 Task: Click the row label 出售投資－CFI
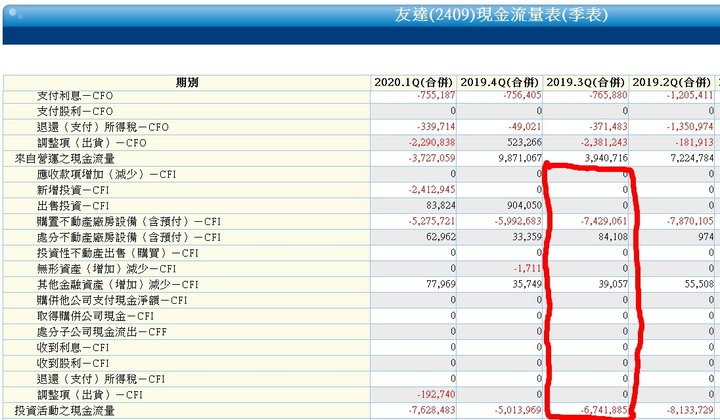pos(73,206)
